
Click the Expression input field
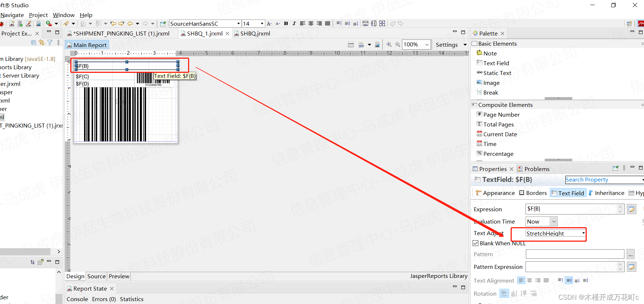point(575,209)
